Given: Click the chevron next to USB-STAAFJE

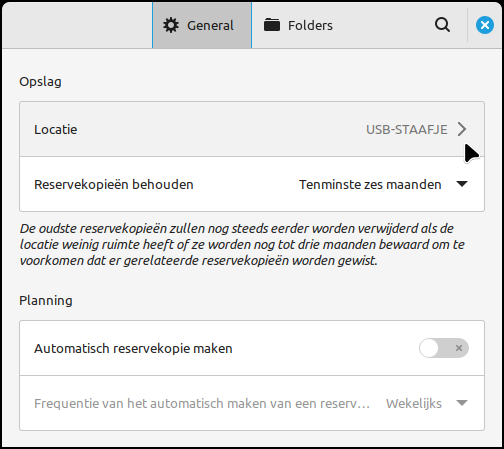Looking at the screenshot, I should coord(462,129).
